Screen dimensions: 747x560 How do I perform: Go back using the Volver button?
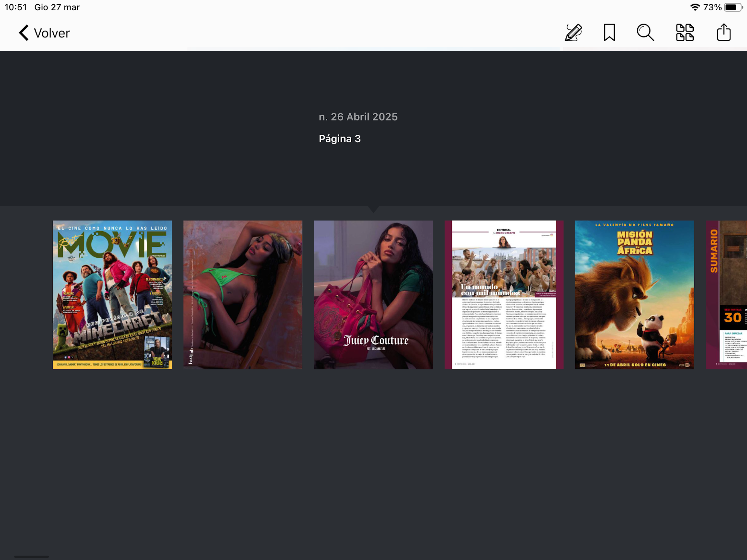44,33
